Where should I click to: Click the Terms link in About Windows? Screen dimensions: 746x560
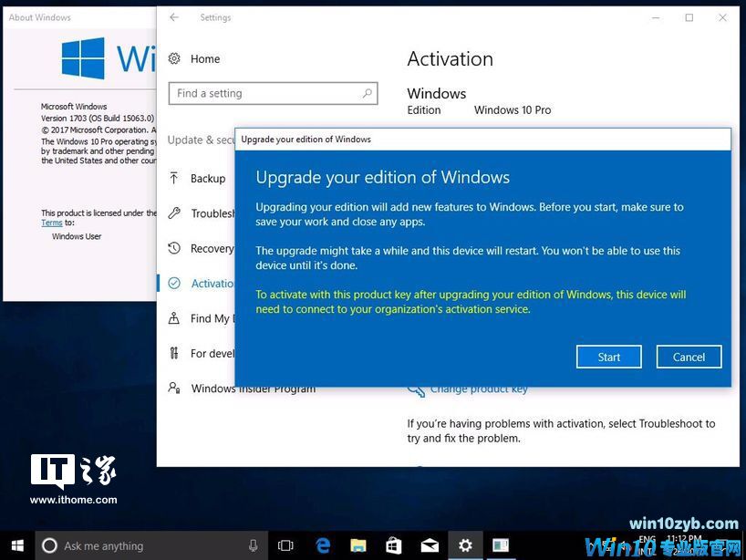[x=51, y=223]
